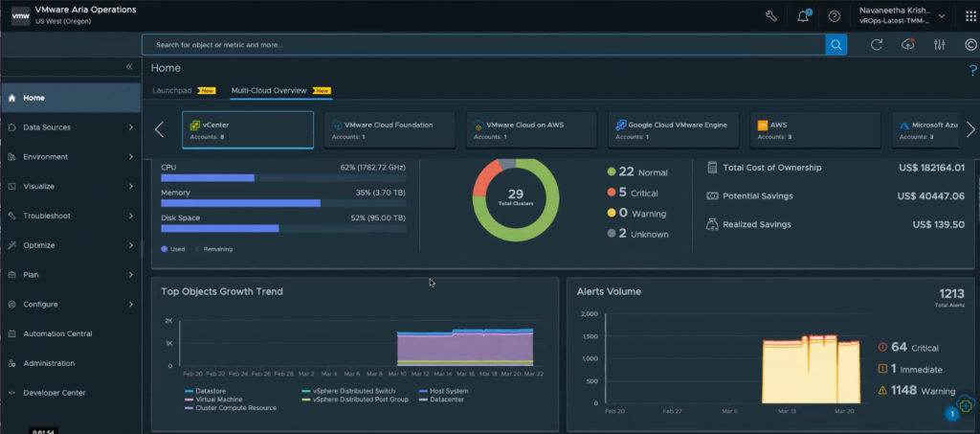The image size is (980, 434).
Task: Click the help question mark in top bar
Action: pos(835,15)
